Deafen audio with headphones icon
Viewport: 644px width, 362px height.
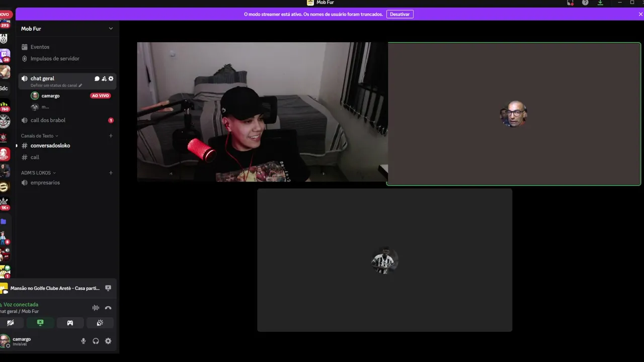(x=96, y=341)
